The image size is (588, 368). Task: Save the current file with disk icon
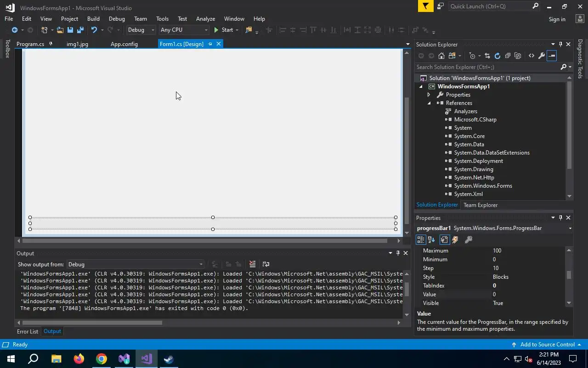70,30
